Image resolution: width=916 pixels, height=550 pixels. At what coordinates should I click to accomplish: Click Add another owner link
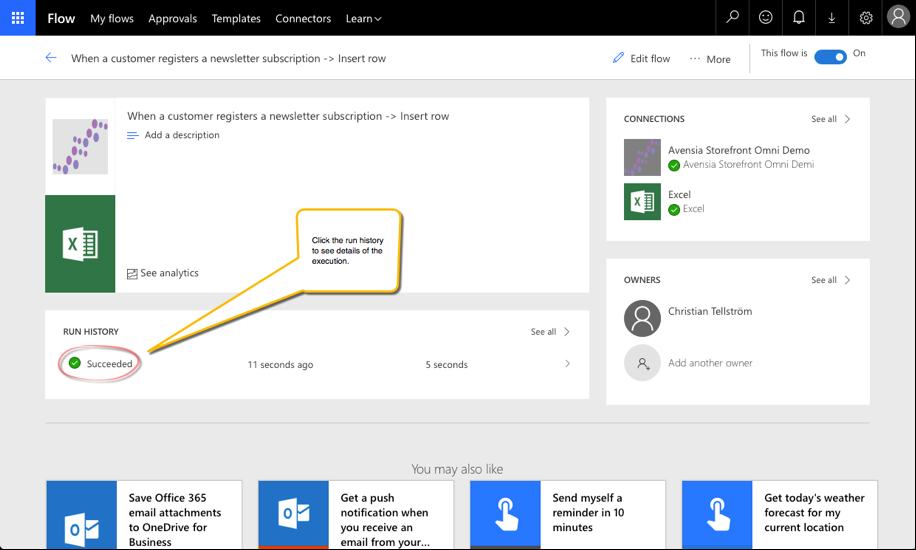point(710,363)
